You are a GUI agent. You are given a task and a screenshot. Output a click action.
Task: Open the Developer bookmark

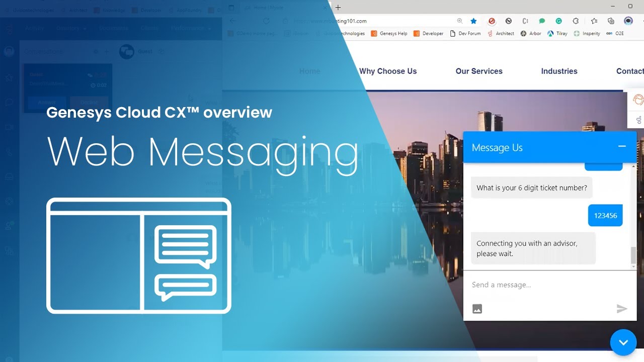point(428,34)
